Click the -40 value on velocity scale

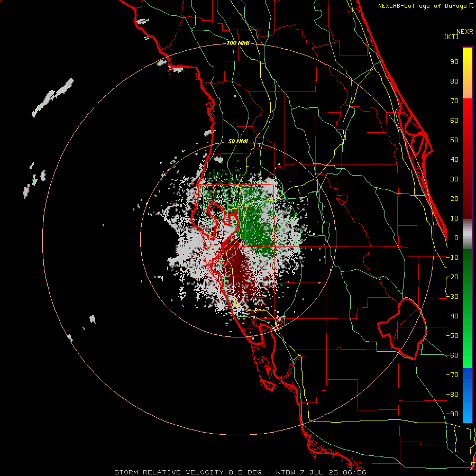pyautogui.click(x=452, y=316)
